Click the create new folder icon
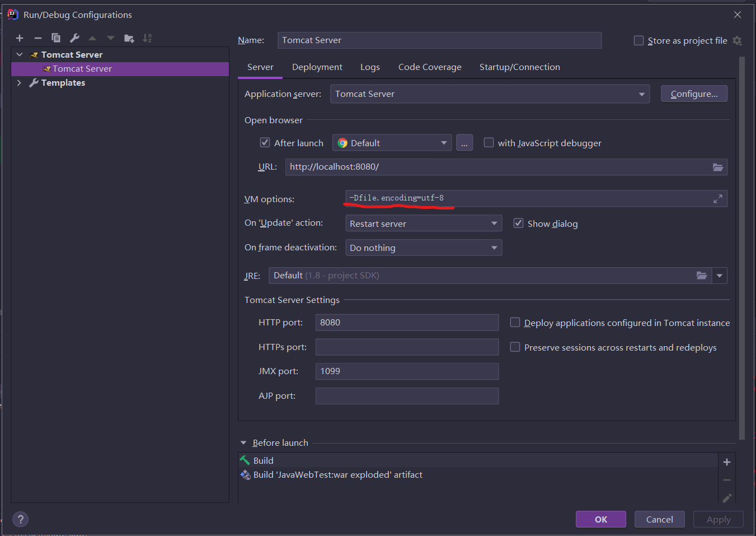Viewport: 756px width, 536px height. pos(129,38)
